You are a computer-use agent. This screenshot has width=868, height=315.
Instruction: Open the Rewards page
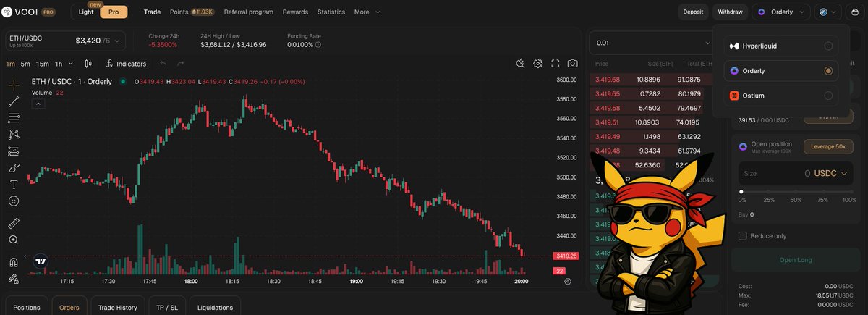tap(295, 12)
